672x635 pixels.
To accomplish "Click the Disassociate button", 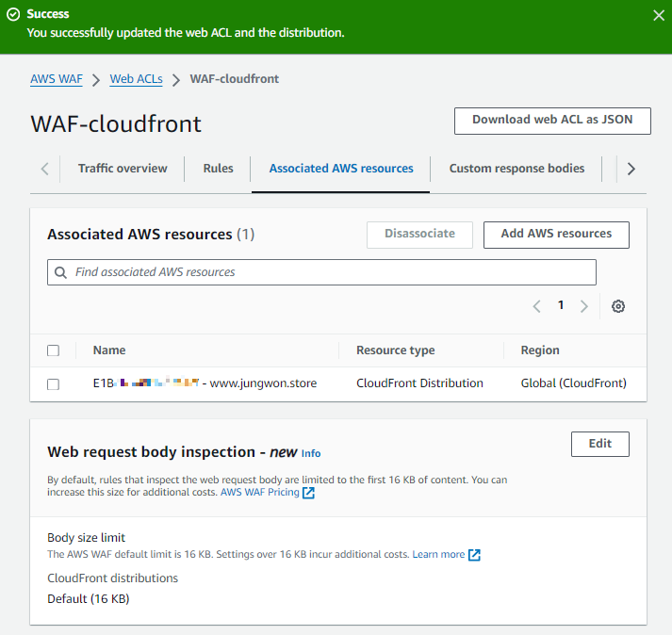I will pyautogui.click(x=419, y=235).
